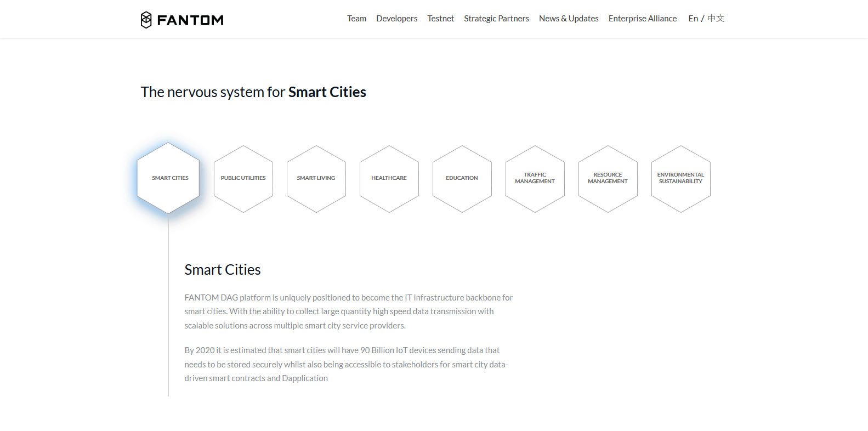Click the FANTOM logo icon
This screenshot has height=431, width=868.
tap(146, 20)
